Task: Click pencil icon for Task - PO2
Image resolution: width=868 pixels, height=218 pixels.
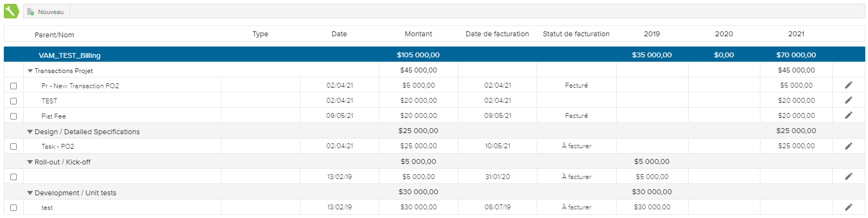Action: [x=849, y=146]
